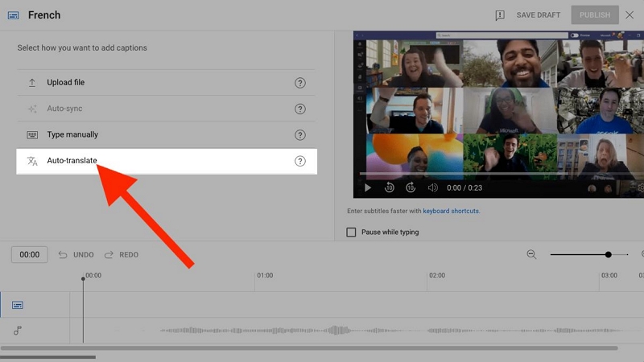Click the Save Draft button
This screenshot has width=644, height=362.
(539, 15)
